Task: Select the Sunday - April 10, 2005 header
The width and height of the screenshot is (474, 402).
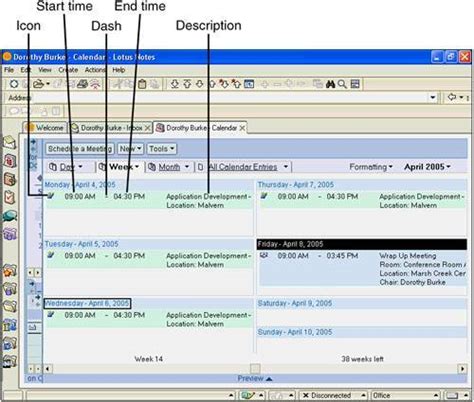Action: pyautogui.click(x=362, y=332)
